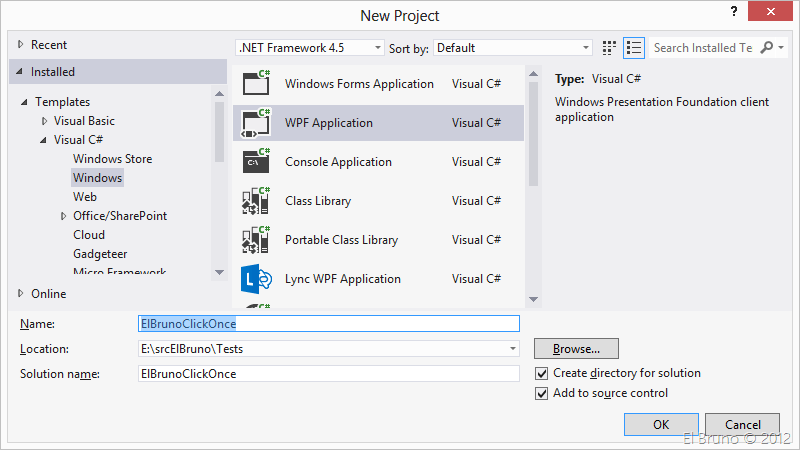The width and height of the screenshot is (800, 450).
Task: Click the Portable Class Library icon
Action: 256,240
